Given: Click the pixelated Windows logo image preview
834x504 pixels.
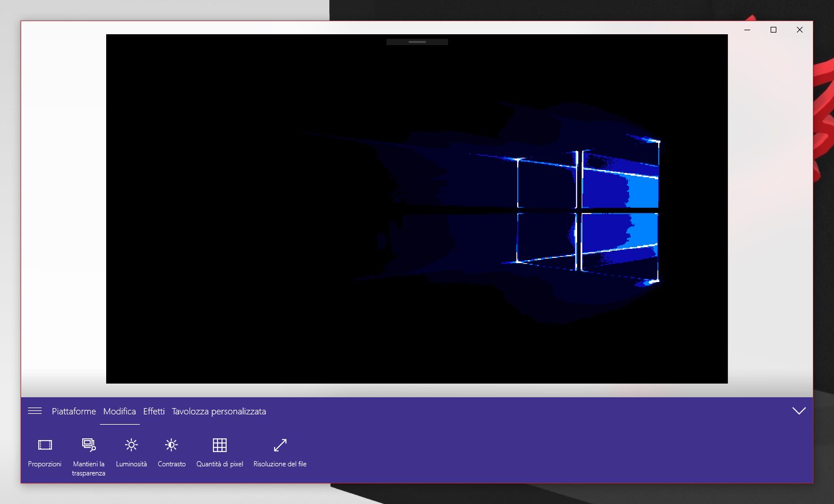Looking at the screenshot, I should tap(417, 209).
